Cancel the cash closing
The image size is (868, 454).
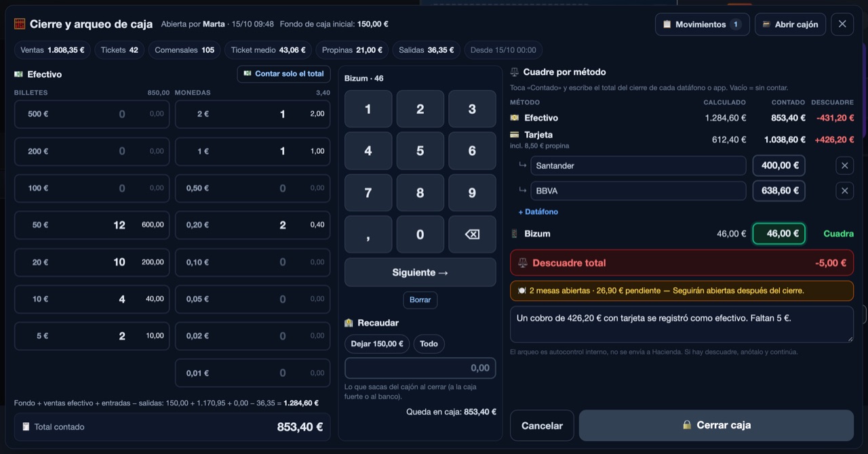pyautogui.click(x=542, y=426)
